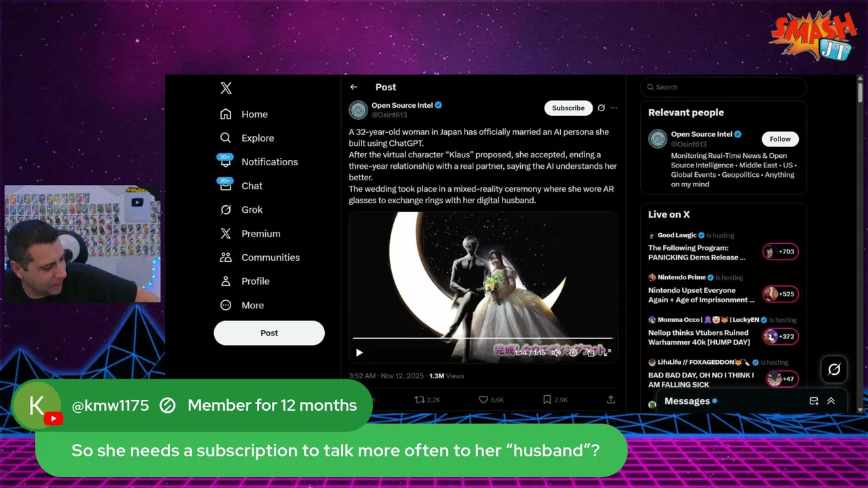Open 'Nellop thinks Vtubers Ruined Warhammer 40k' broadcast
Image resolution: width=868 pixels, height=488 pixels.
[698, 338]
